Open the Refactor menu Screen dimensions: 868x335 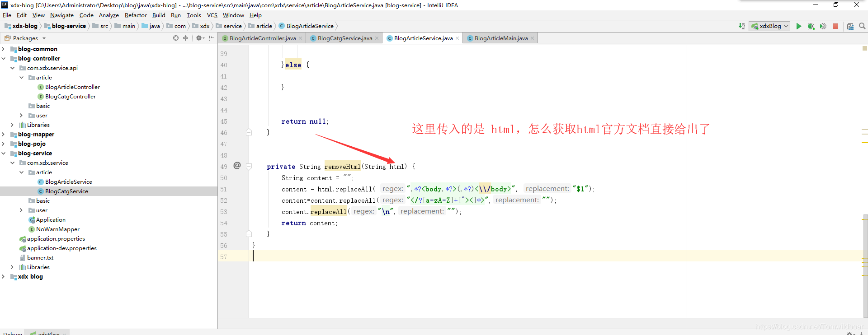(136, 15)
